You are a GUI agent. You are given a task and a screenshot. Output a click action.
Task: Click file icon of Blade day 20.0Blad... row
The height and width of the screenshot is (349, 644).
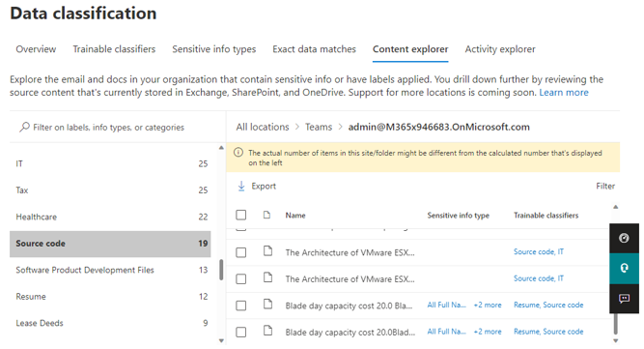click(267, 331)
